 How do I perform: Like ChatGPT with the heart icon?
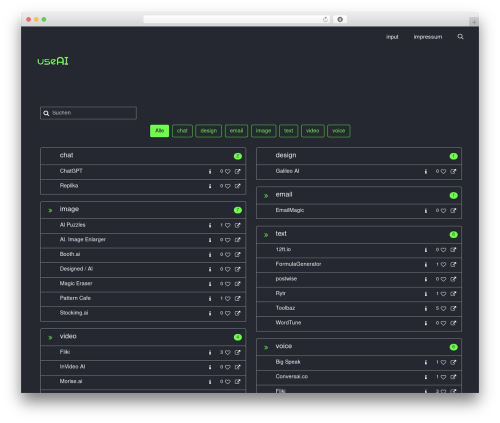(x=228, y=171)
